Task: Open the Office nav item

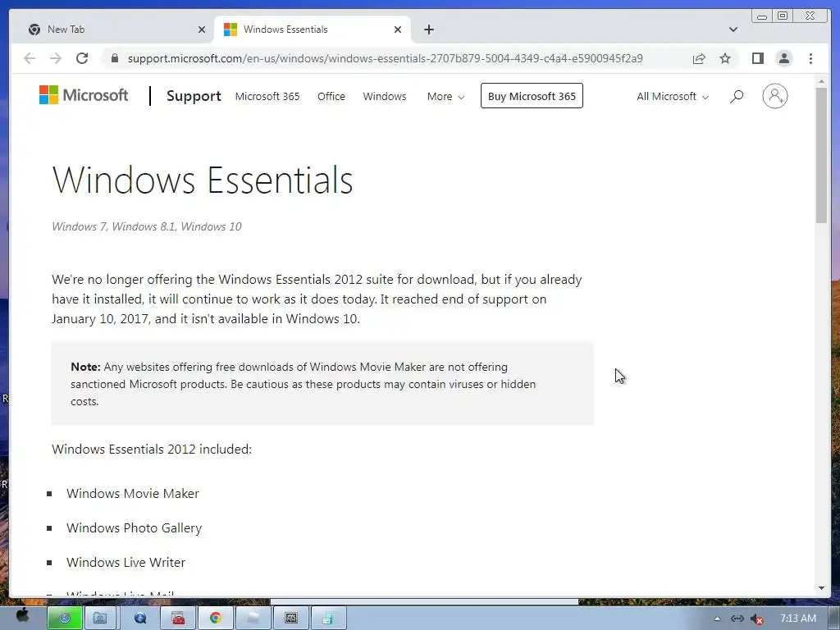Action: click(x=331, y=97)
